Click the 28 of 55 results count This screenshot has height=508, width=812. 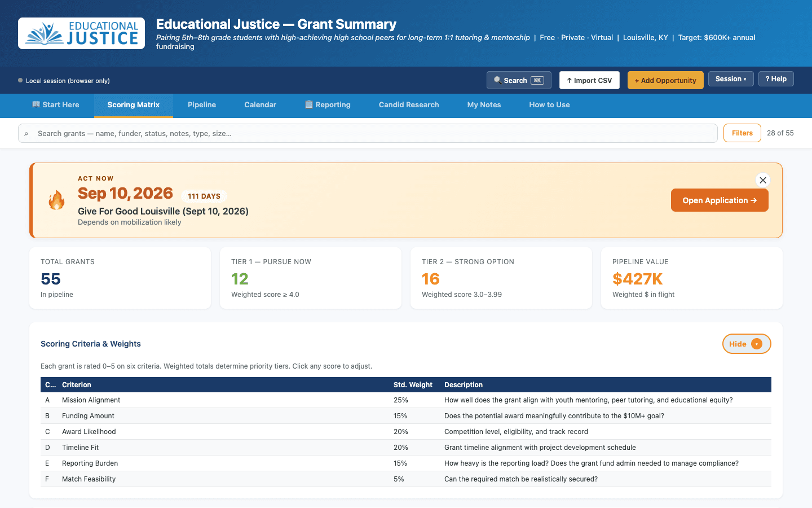780,133
